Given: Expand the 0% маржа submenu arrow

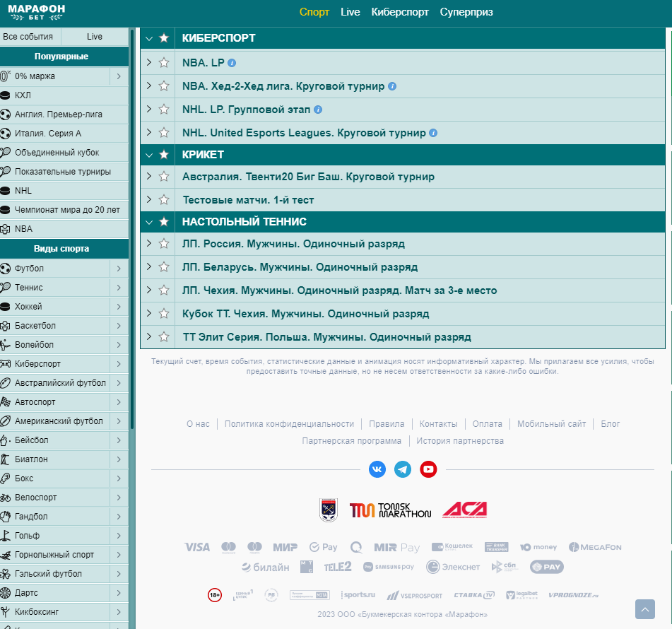Looking at the screenshot, I should coord(119,76).
